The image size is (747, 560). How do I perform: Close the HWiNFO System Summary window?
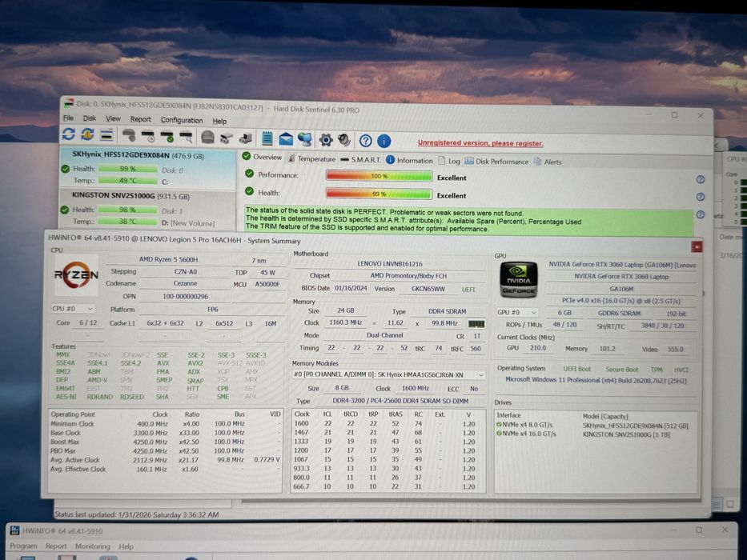click(x=697, y=246)
